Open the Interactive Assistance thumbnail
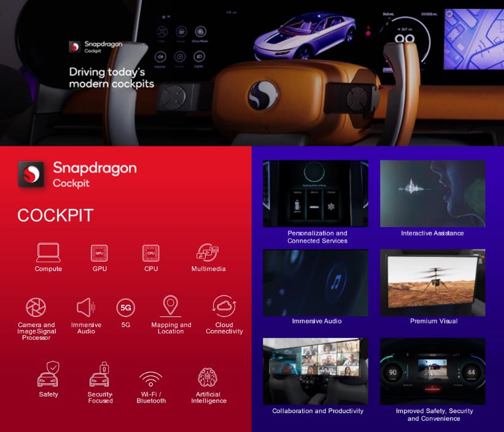 (433, 194)
